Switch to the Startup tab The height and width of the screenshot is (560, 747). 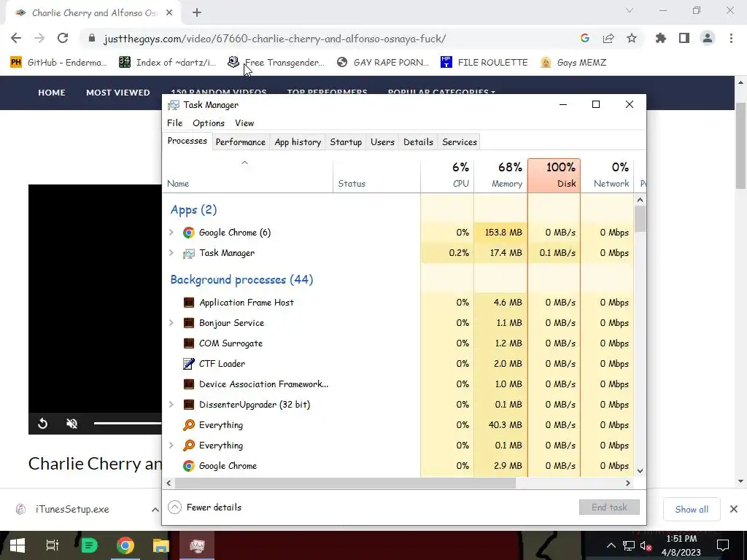click(346, 142)
